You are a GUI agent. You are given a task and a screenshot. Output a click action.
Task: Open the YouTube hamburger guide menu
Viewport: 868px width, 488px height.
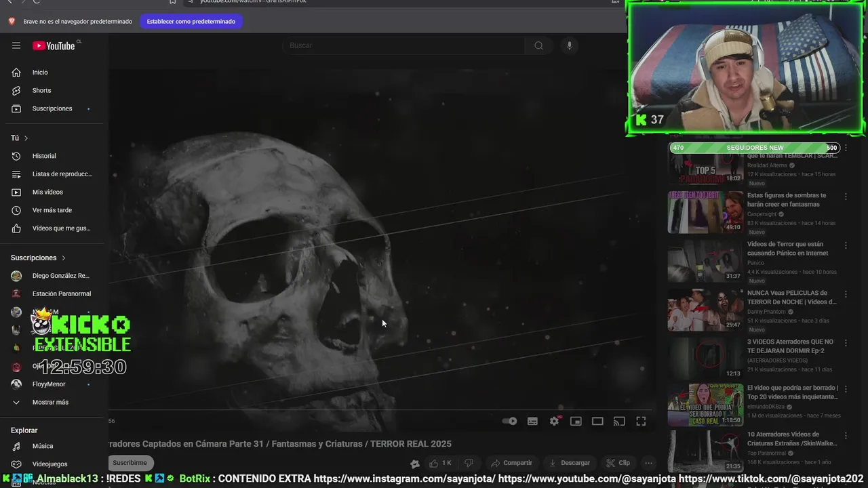click(x=16, y=45)
